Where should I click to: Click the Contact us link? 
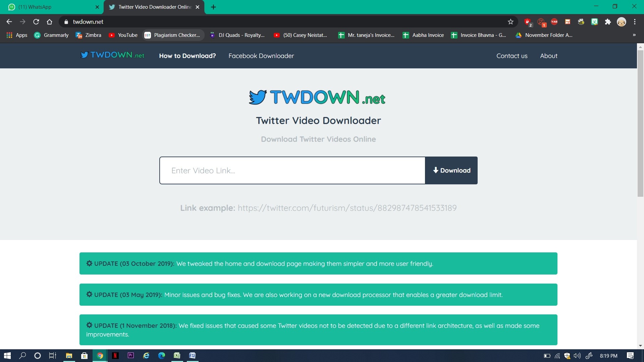pos(512,55)
